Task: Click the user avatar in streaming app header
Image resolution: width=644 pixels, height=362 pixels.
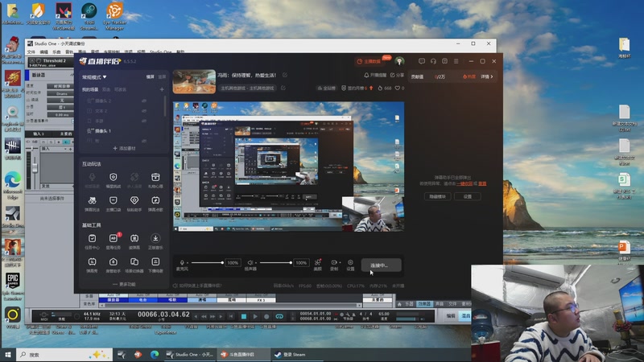Action: click(x=399, y=61)
